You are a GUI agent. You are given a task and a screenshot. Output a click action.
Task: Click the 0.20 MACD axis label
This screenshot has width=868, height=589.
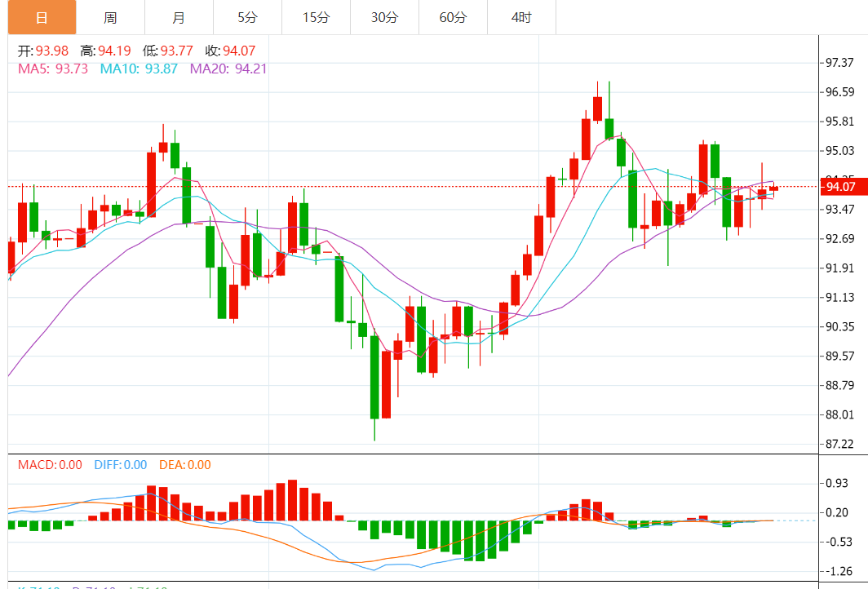(836, 512)
